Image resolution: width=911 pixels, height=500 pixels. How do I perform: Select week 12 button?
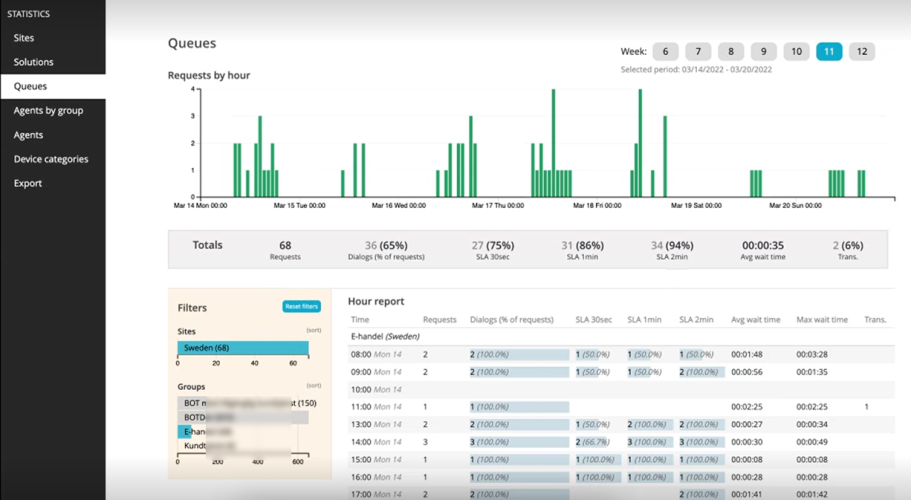pyautogui.click(x=861, y=52)
